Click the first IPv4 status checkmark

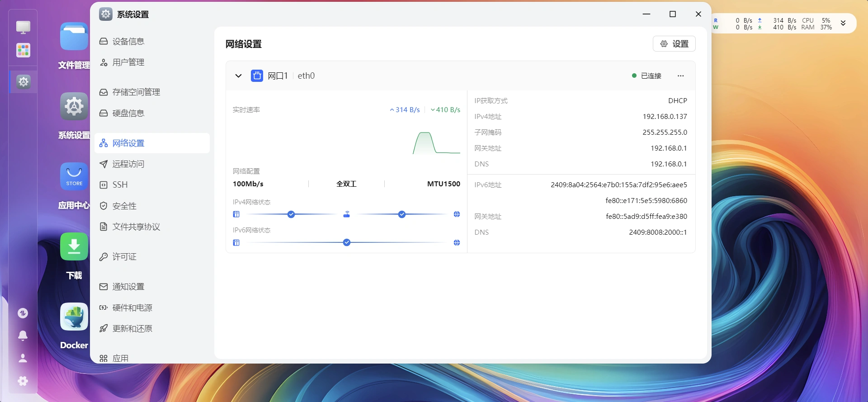pyautogui.click(x=291, y=214)
